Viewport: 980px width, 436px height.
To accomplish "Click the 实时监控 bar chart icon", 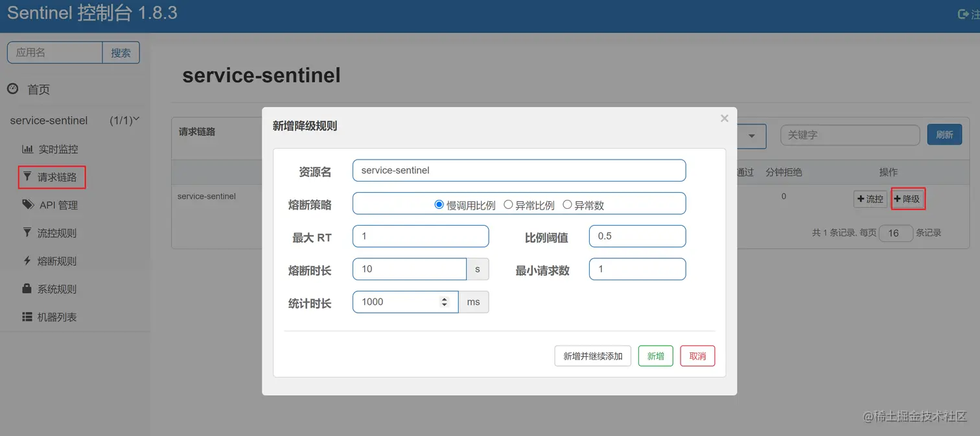I will pyautogui.click(x=27, y=149).
